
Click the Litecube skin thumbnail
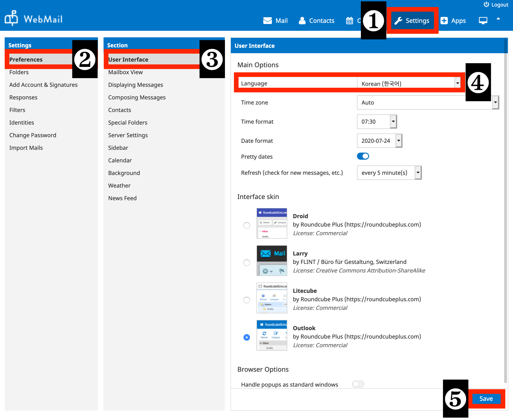click(x=272, y=298)
